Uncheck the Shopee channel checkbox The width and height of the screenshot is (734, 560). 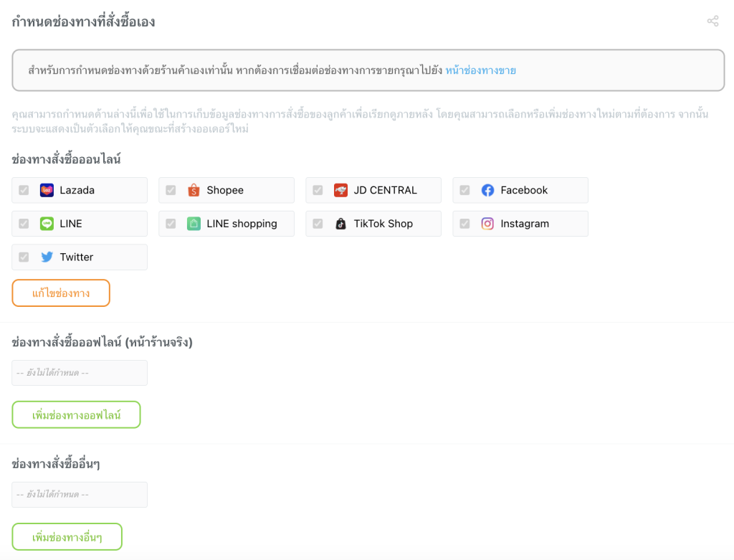171,190
